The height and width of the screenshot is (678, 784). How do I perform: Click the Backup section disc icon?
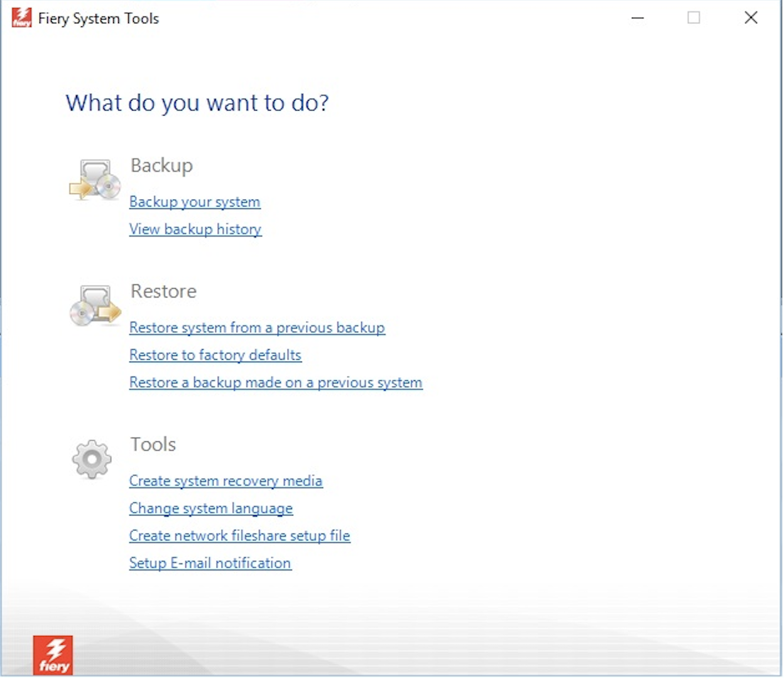pyautogui.click(x=95, y=180)
